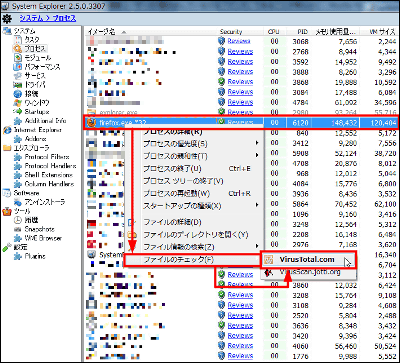Select アンインストーラ tree item

click(45, 202)
